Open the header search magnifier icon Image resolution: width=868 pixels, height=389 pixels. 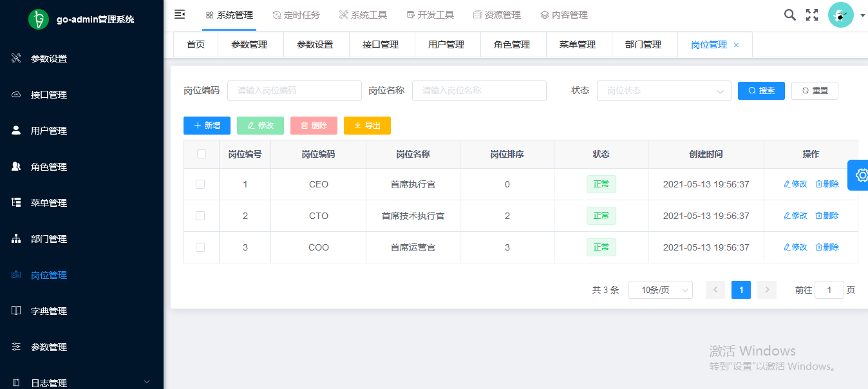pyautogui.click(x=789, y=15)
